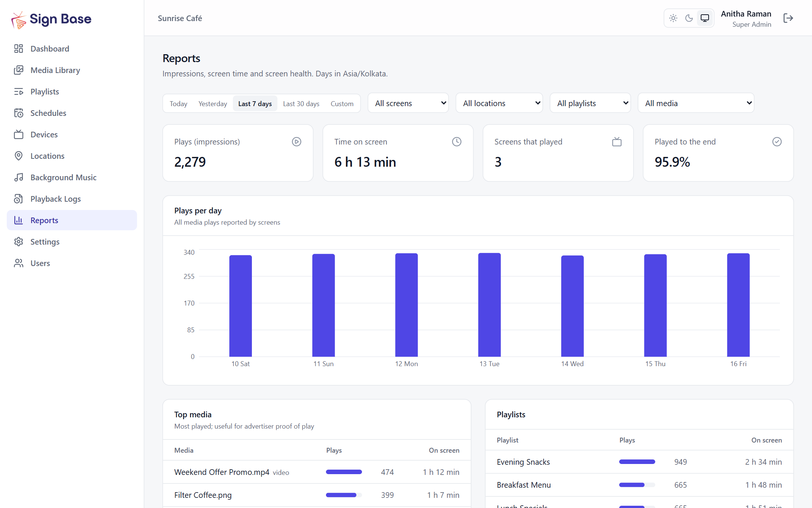Click the Breakfast Menu playlist row
Image resolution: width=812 pixels, height=508 pixels.
(x=639, y=485)
